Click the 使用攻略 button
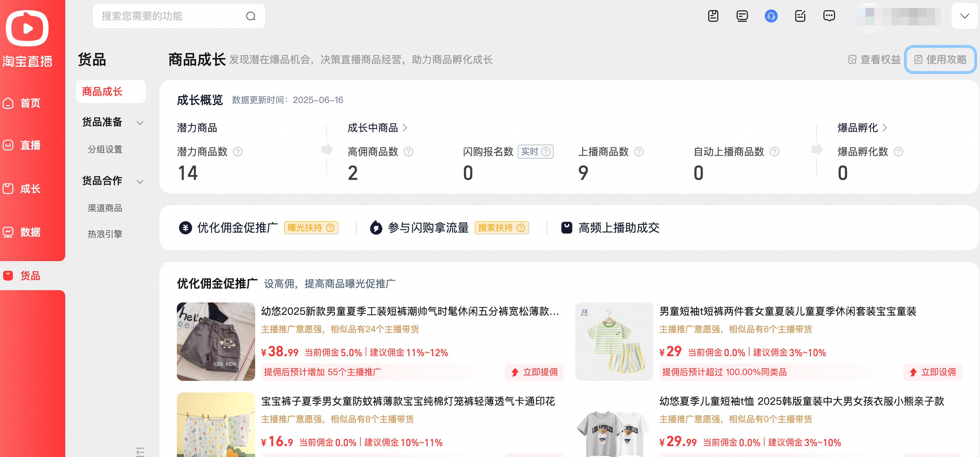Viewport: 980px width, 457px height. pos(940,59)
